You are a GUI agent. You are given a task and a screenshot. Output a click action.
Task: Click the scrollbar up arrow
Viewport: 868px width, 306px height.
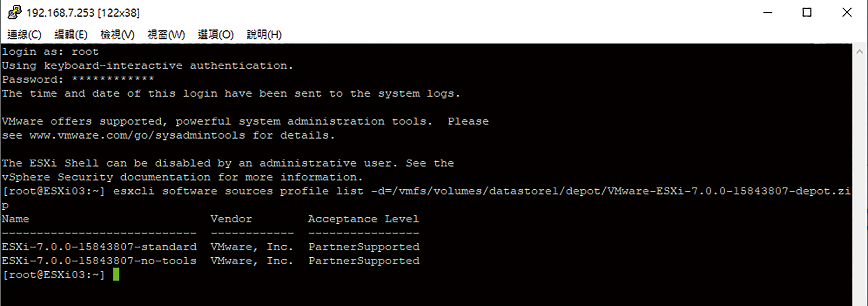pyautogui.click(x=860, y=52)
